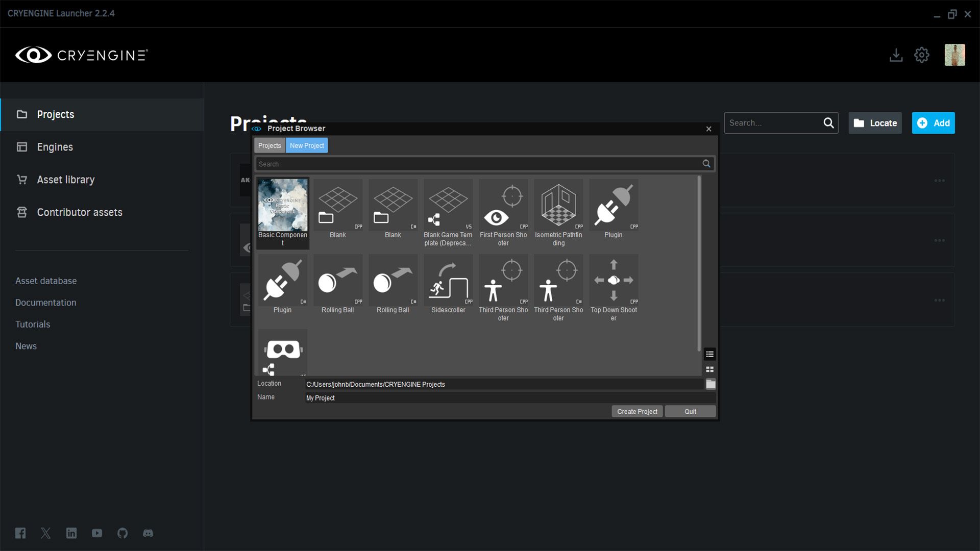
Task: Click the launcher Locate button
Action: pos(875,123)
